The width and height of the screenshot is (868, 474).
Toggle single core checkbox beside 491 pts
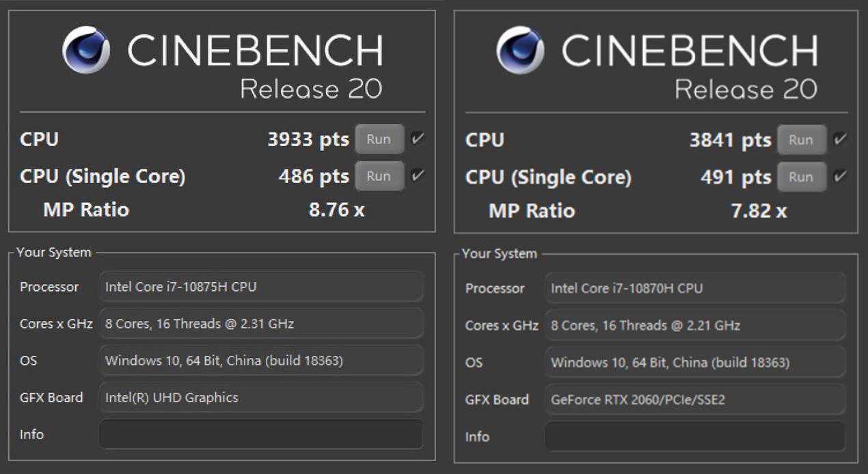coord(840,177)
